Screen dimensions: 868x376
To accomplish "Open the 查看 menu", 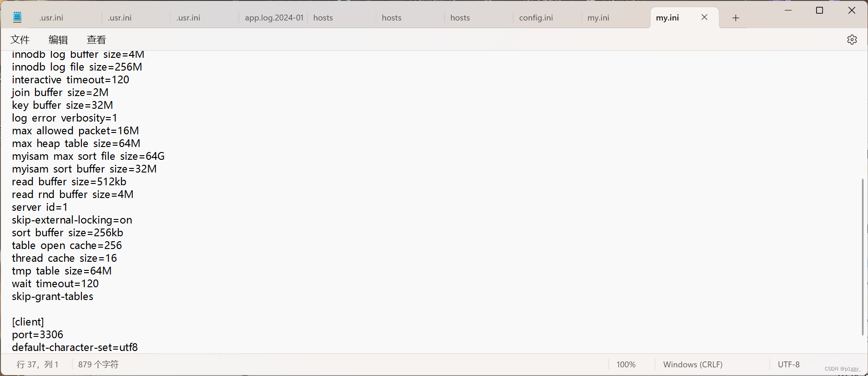I will click(96, 40).
